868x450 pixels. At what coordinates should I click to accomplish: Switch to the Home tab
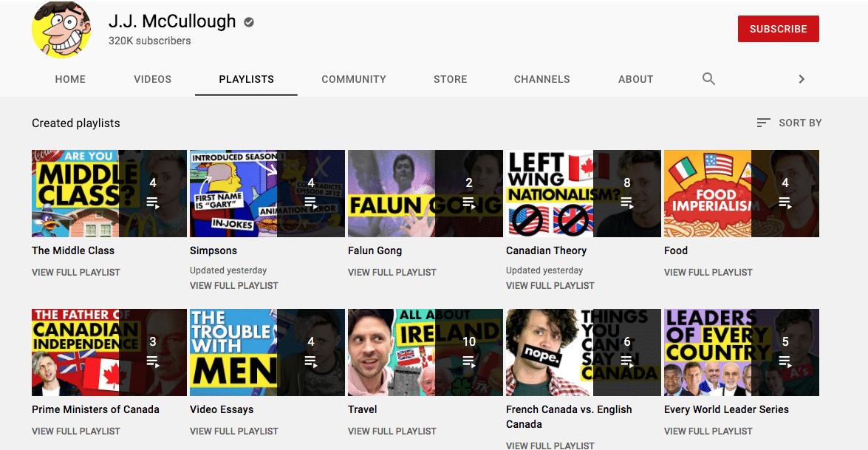(70, 79)
